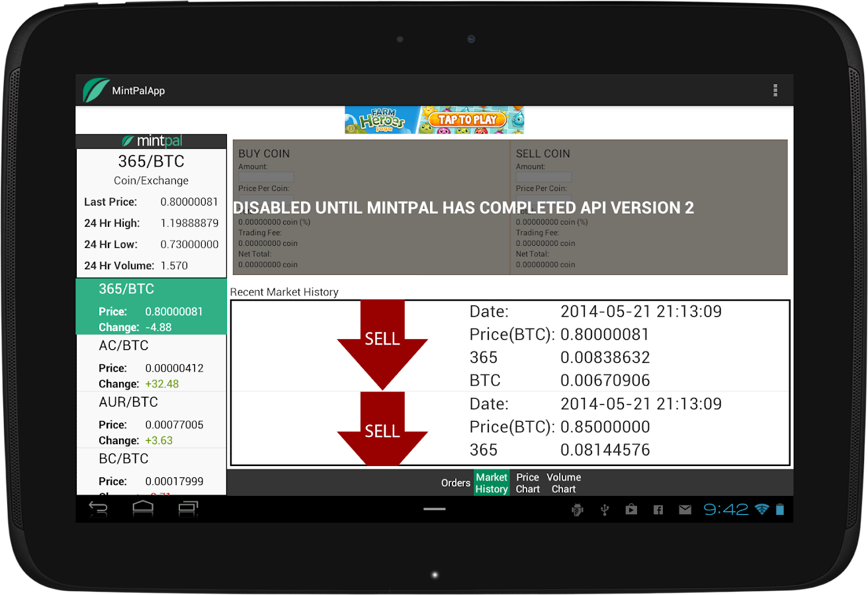Tap the BC/BTC price 0.00017999

tap(174, 481)
